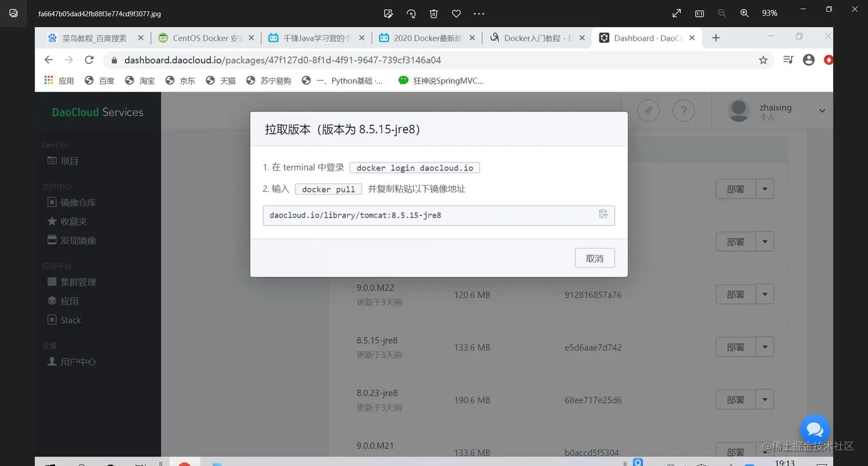Open the apps grid icon in bookmarks bar
This screenshot has height=466, width=868.
(x=49, y=80)
